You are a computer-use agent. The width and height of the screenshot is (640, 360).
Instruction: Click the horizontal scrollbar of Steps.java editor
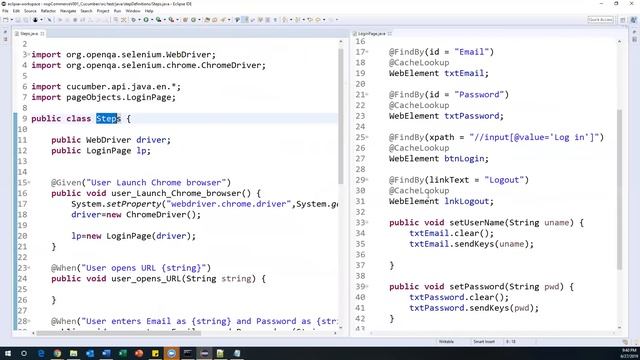(118, 333)
